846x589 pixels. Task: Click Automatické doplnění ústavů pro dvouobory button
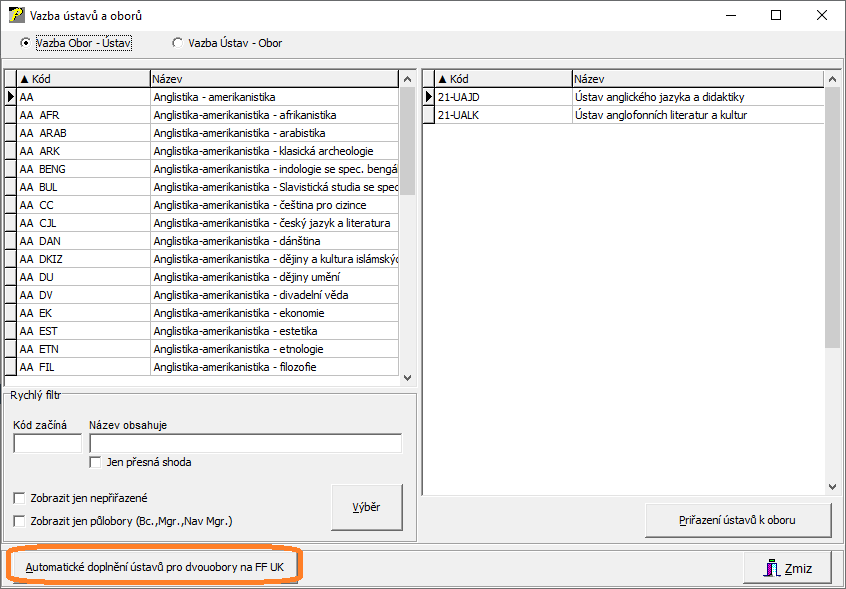pyautogui.click(x=154, y=568)
